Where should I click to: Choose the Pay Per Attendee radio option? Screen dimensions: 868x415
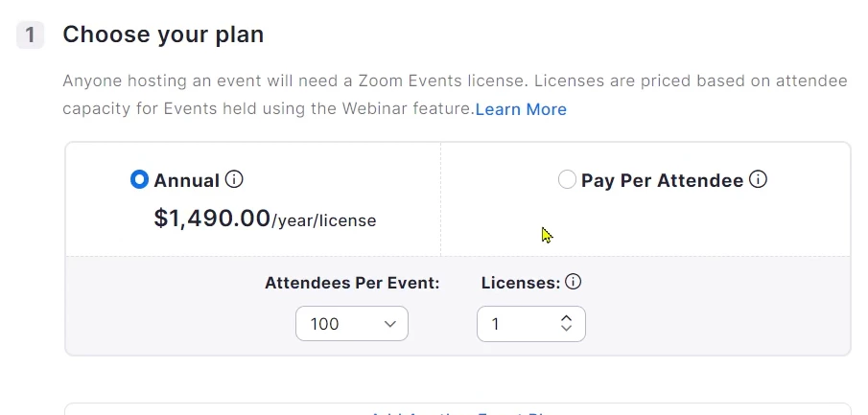tap(567, 180)
